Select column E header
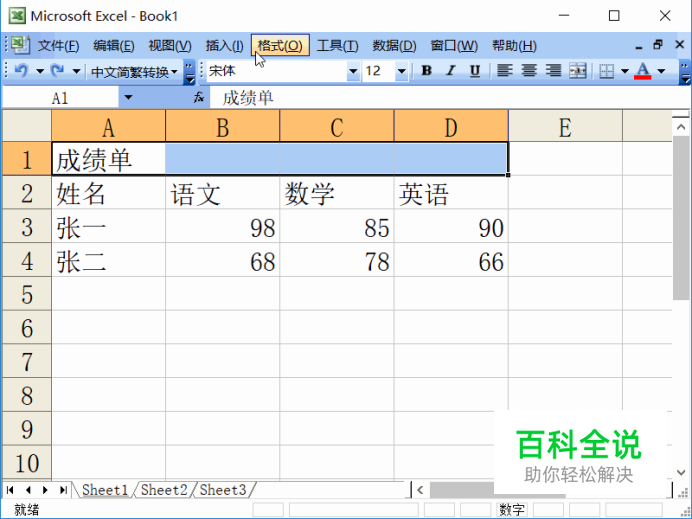Viewport: 692px width, 519px height. pos(565,126)
